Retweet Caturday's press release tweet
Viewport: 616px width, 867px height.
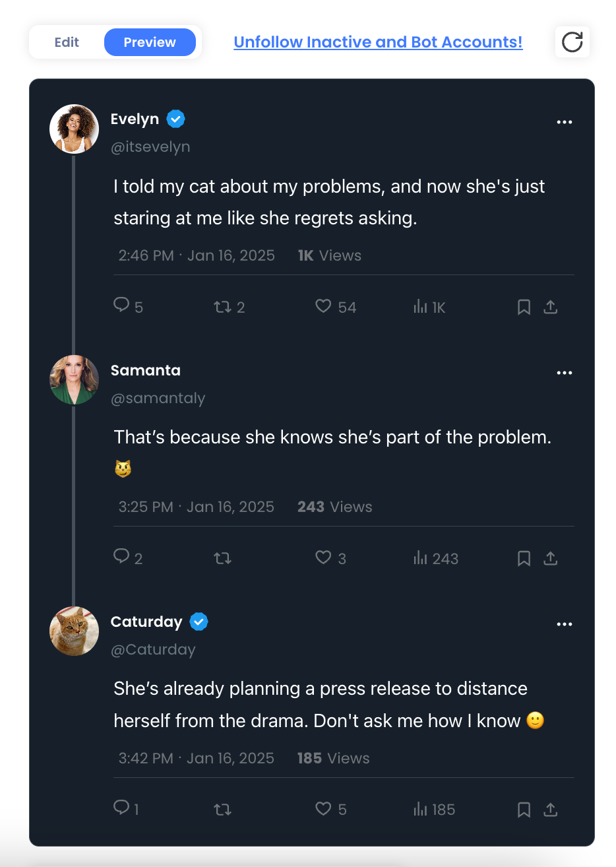coord(222,810)
